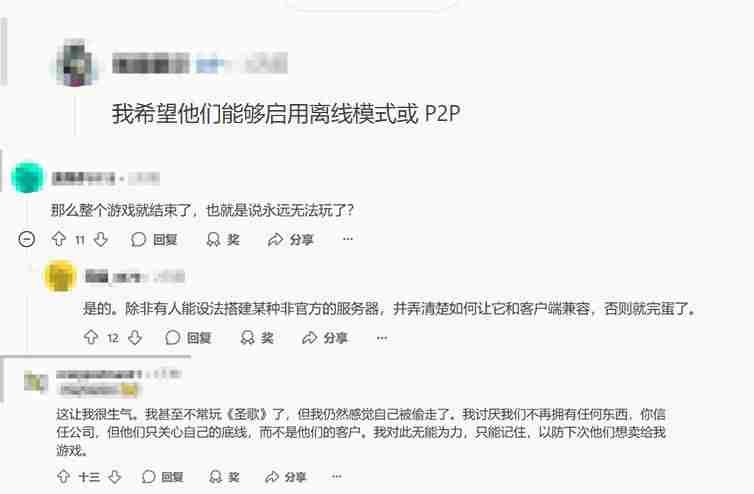Reply to the bottom comment about 圣歌
Viewport: 754px width, 494px height.
coord(163,477)
